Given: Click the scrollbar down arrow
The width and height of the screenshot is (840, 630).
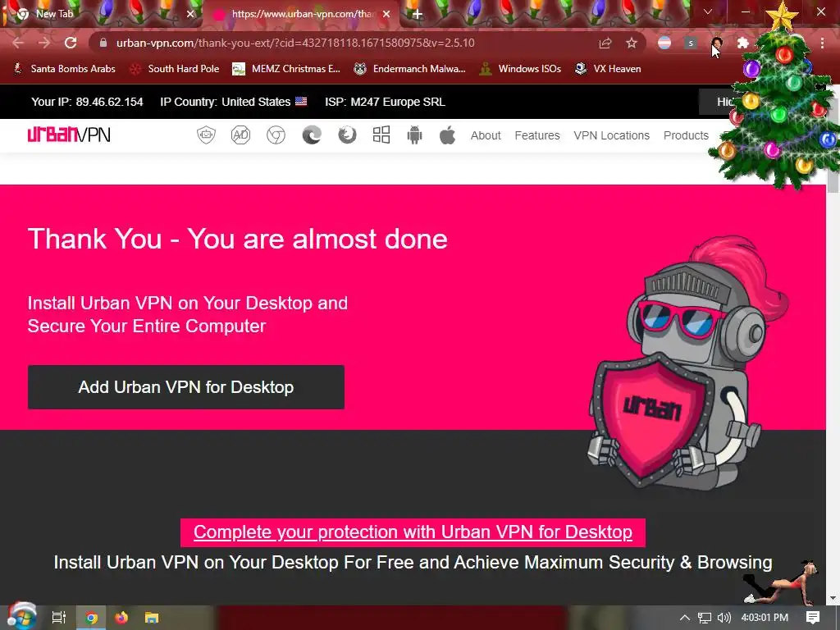Looking at the screenshot, I should [x=833, y=598].
